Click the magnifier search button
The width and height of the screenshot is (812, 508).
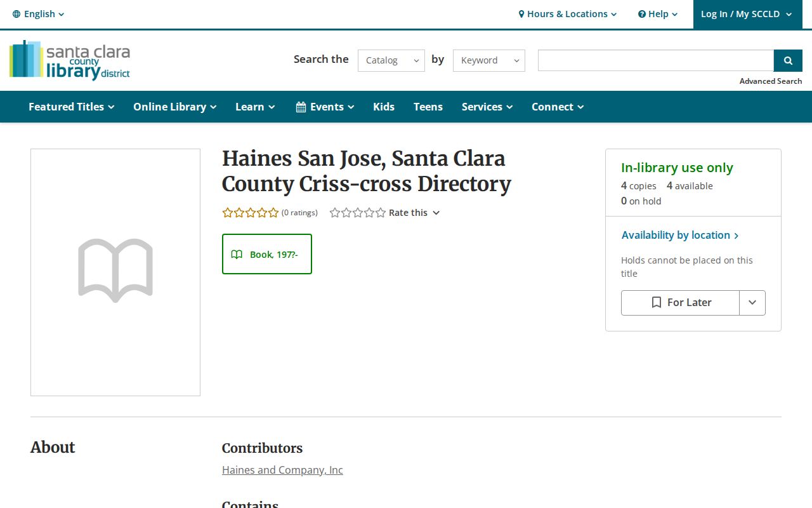coord(788,60)
